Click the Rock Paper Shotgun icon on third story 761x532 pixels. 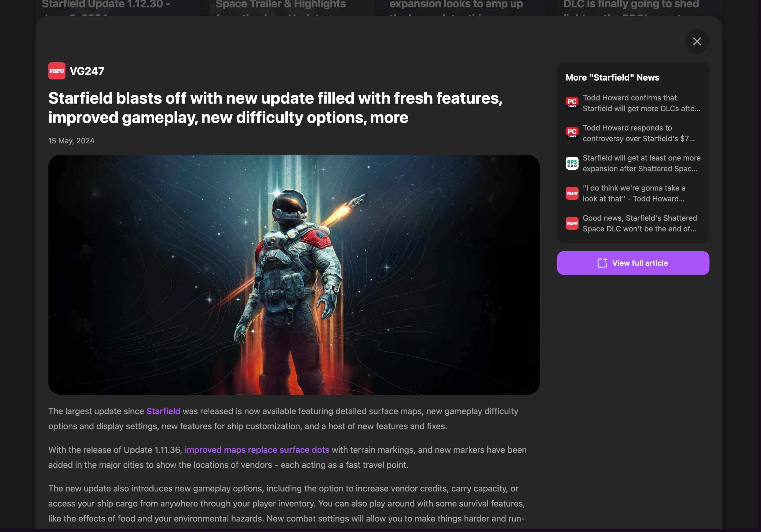pyautogui.click(x=572, y=162)
